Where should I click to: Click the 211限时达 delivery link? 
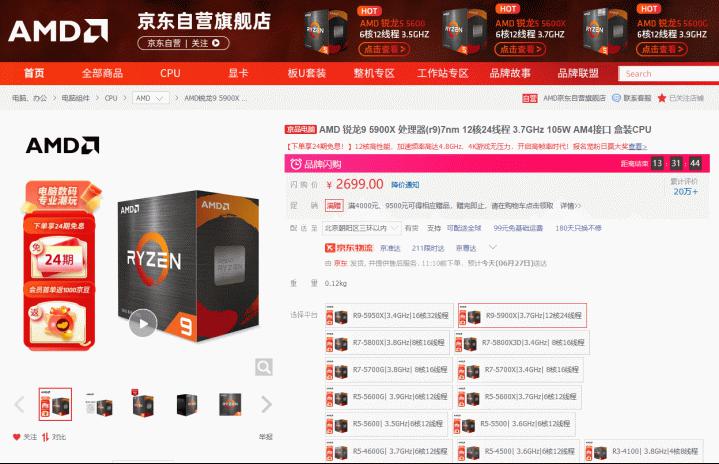[x=428, y=248]
